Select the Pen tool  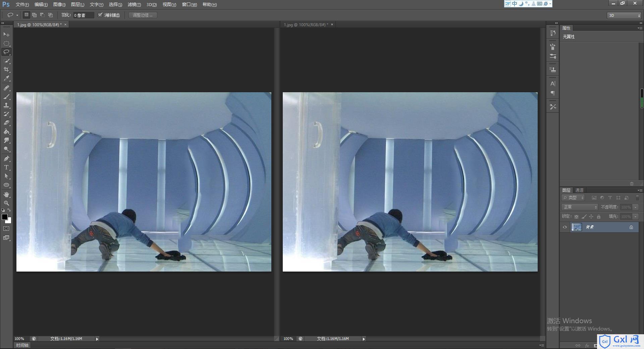pyautogui.click(x=6, y=159)
